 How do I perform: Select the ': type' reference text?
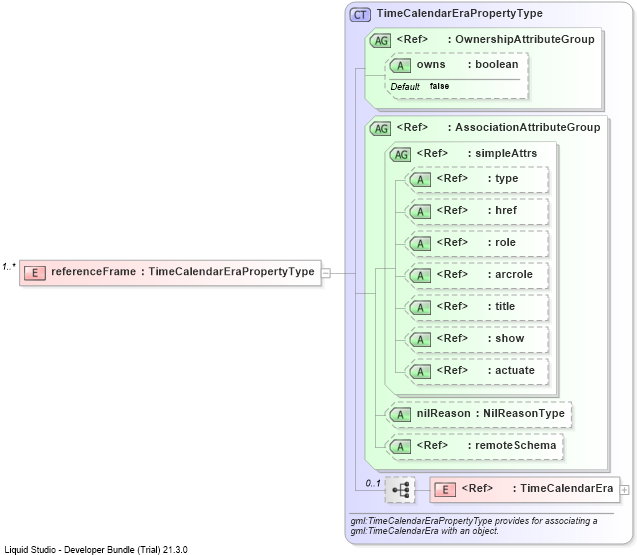tap(503, 179)
